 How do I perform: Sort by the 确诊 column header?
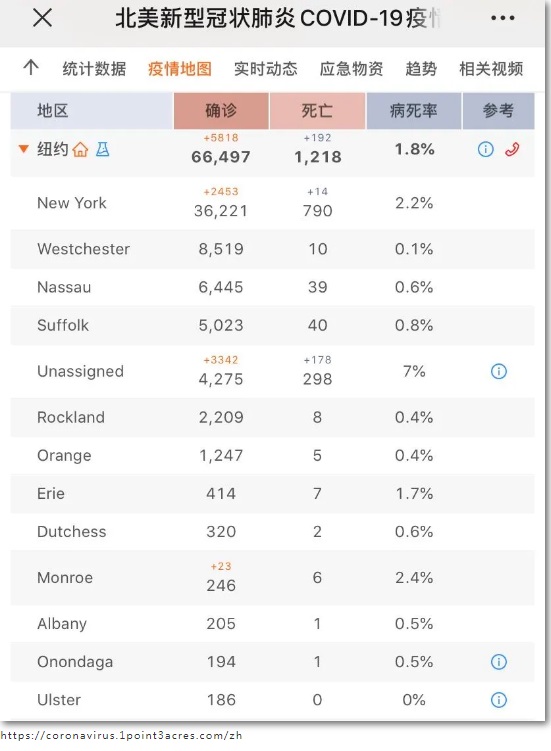coord(221,111)
